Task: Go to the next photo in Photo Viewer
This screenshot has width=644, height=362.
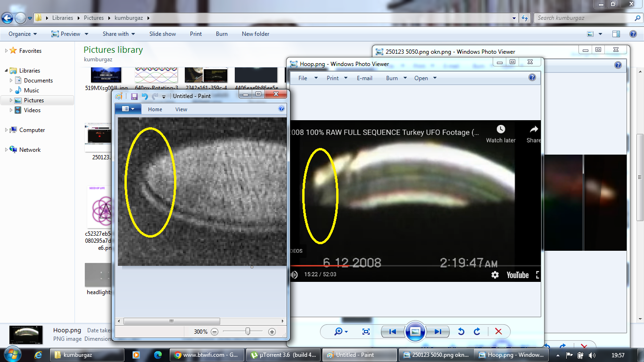Action: [438, 332]
